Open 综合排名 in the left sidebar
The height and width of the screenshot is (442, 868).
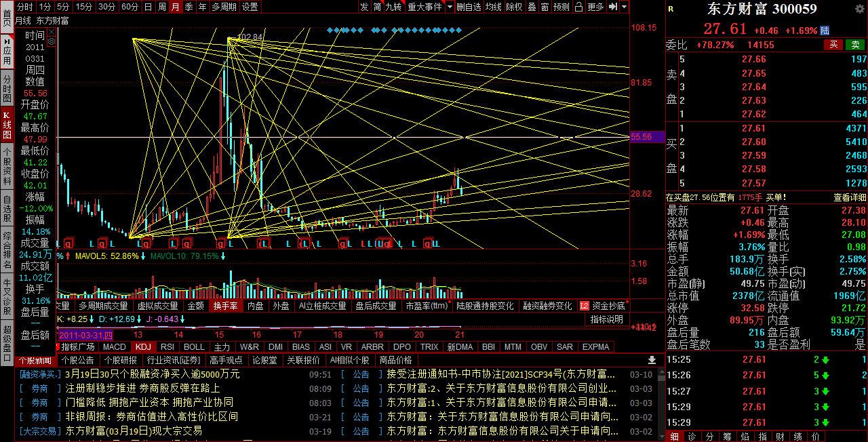[7, 251]
